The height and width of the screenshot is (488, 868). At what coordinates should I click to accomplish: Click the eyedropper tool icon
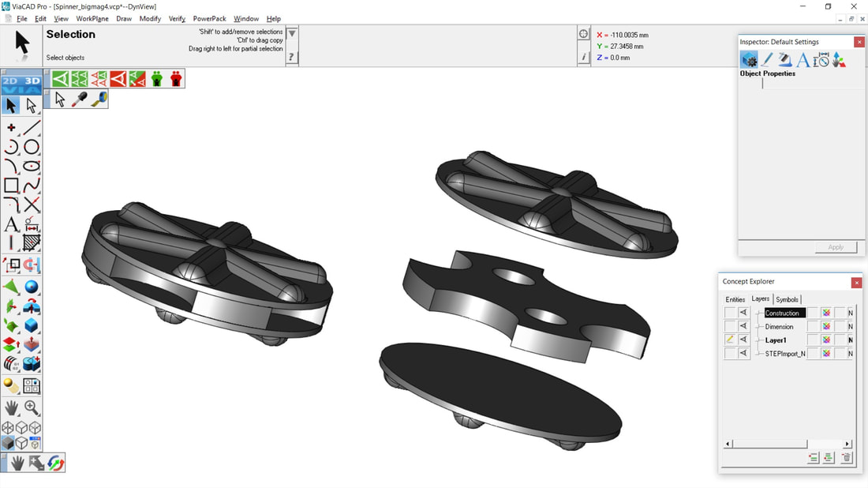[80, 99]
